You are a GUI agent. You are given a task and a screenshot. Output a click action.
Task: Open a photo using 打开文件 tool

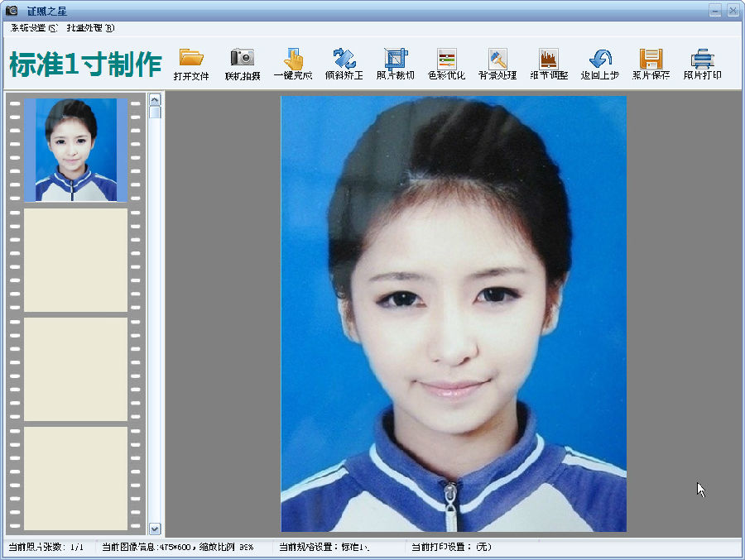[192, 65]
